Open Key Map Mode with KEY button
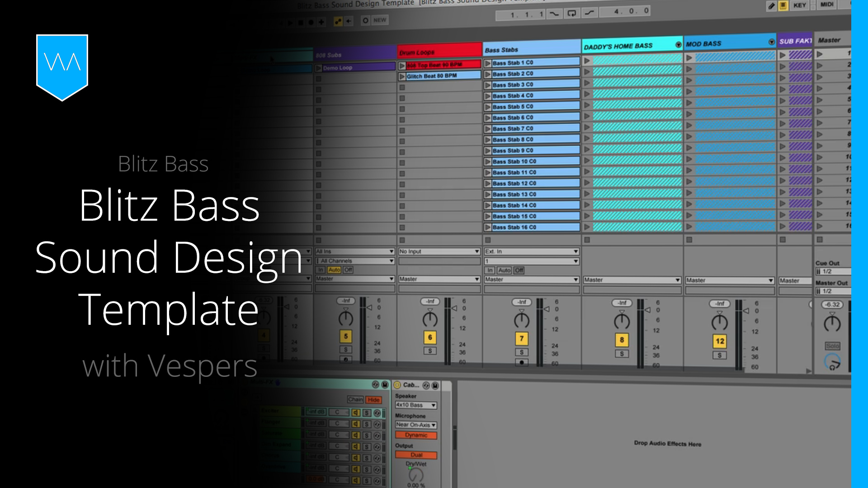The height and width of the screenshot is (488, 868). pyautogui.click(x=799, y=5)
